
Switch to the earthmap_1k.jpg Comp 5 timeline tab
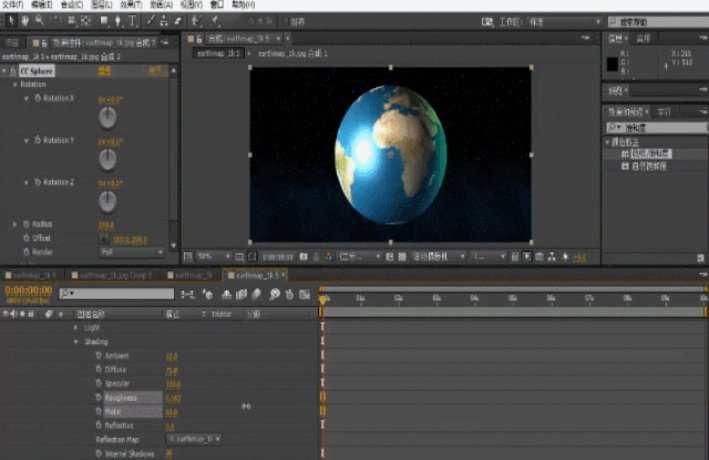pos(111,274)
